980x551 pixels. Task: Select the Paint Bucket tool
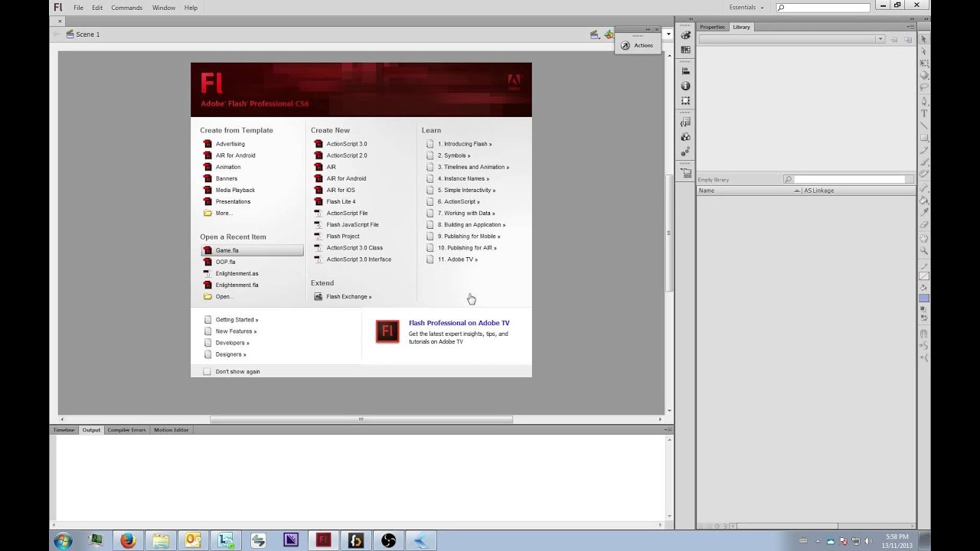pos(924,199)
